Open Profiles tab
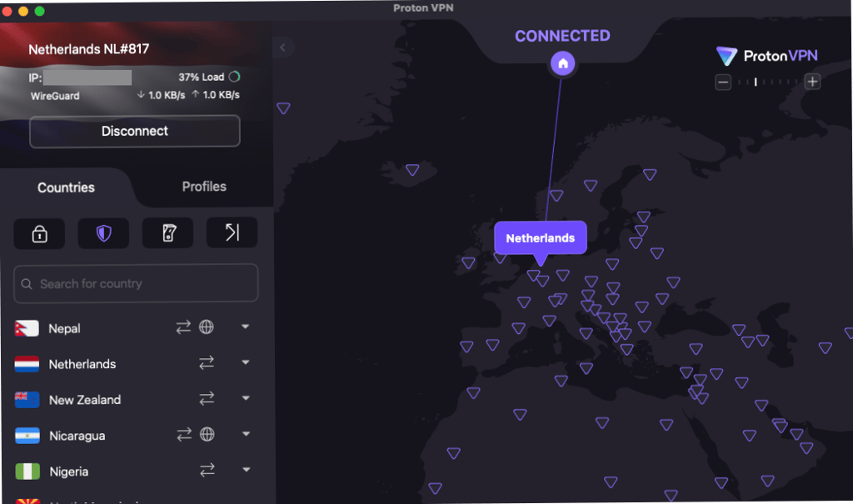 pos(204,187)
